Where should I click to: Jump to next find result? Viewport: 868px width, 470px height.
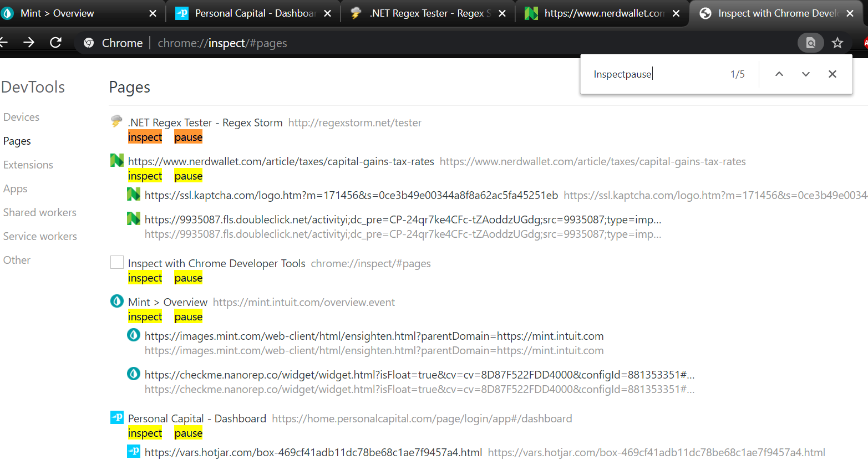pyautogui.click(x=806, y=74)
